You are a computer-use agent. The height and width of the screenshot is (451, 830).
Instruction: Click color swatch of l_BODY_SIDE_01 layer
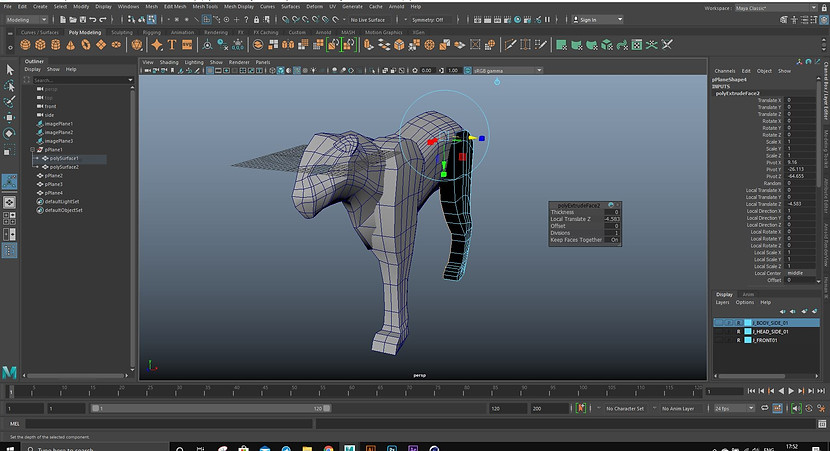tap(748, 322)
